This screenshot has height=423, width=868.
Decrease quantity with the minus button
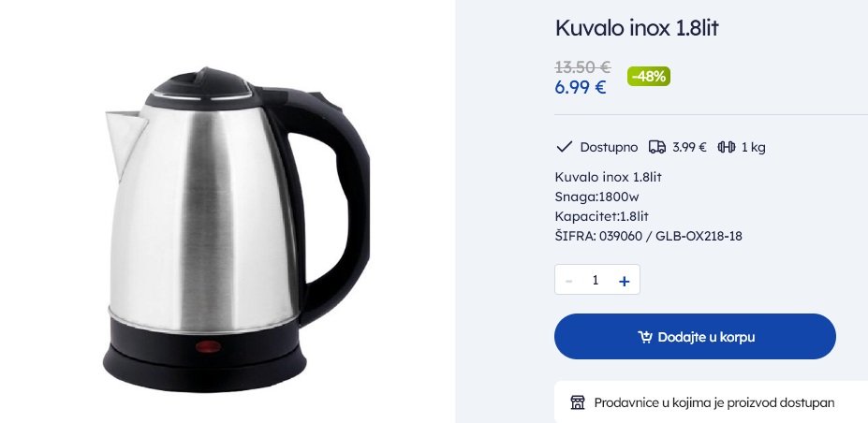pos(569,281)
